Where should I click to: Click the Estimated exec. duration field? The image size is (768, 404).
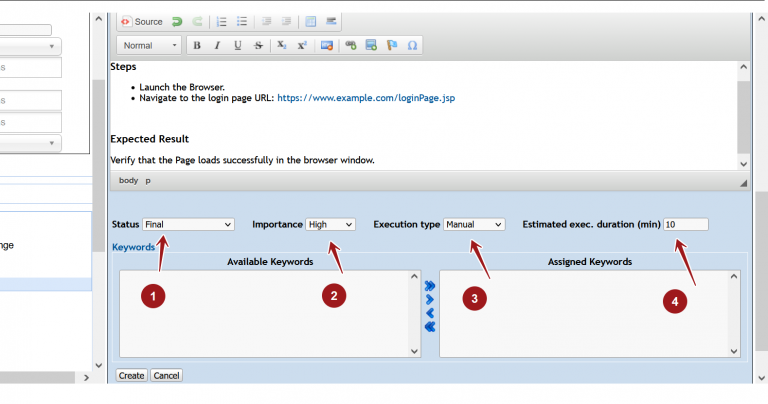click(x=685, y=225)
